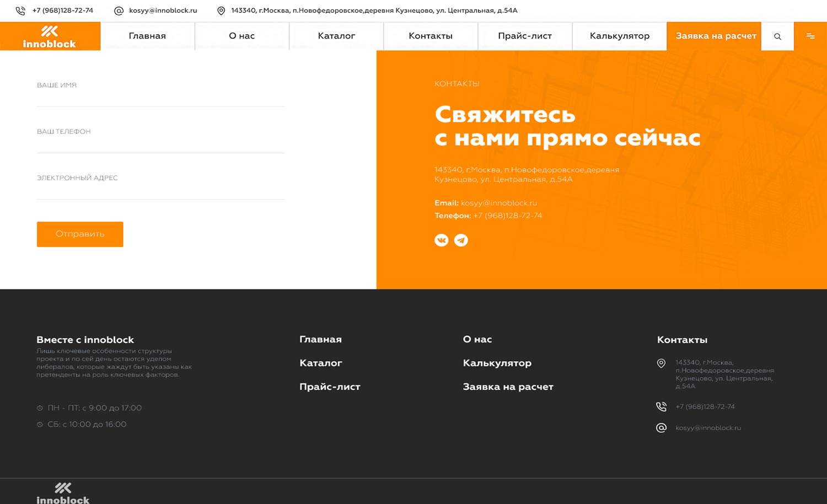Click the email @ icon in footer
The image size is (827, 504).
tap(661, 428)
